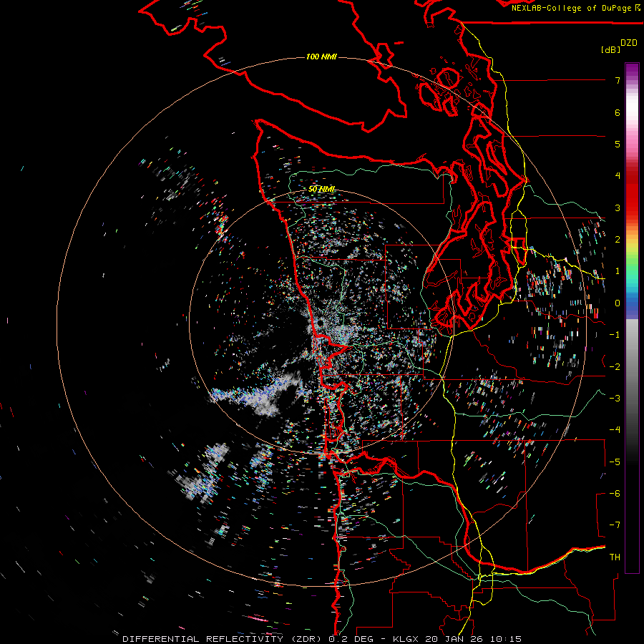
Task: Click the legend value 5
Action: (x=618, y=144)
